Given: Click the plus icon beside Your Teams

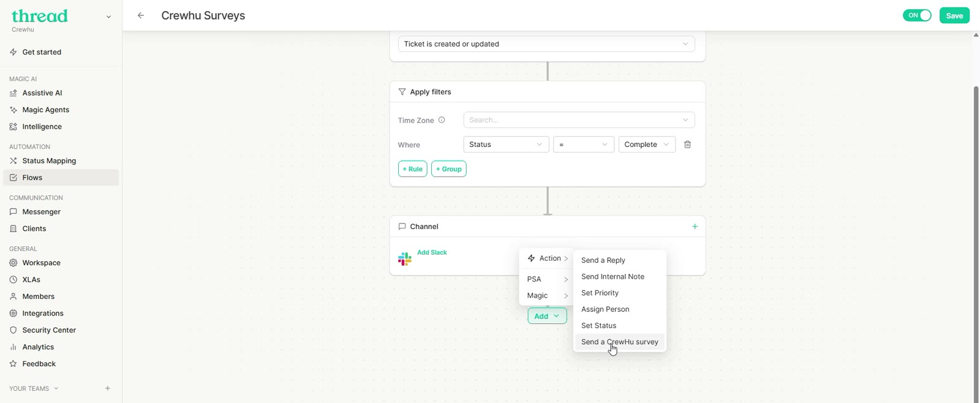Looking at the screenshot, I should pyautogui.click(x=108, y=388).
